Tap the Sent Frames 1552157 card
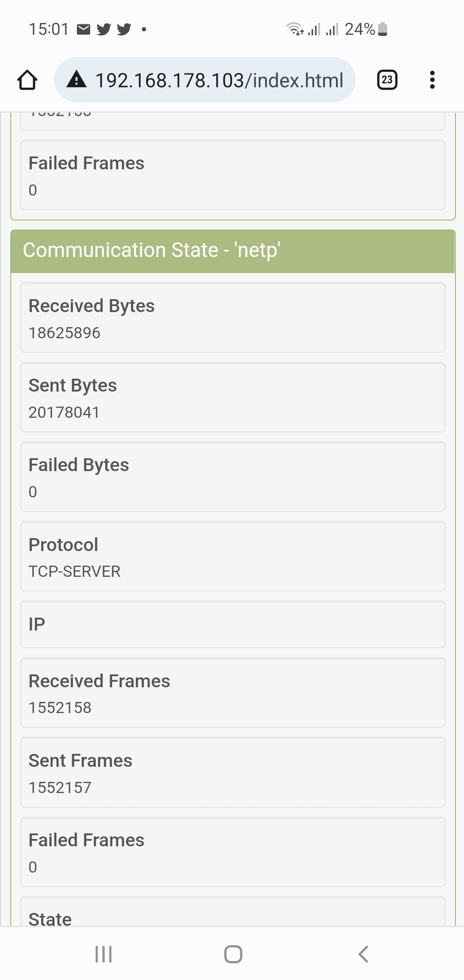 [232, 772]
